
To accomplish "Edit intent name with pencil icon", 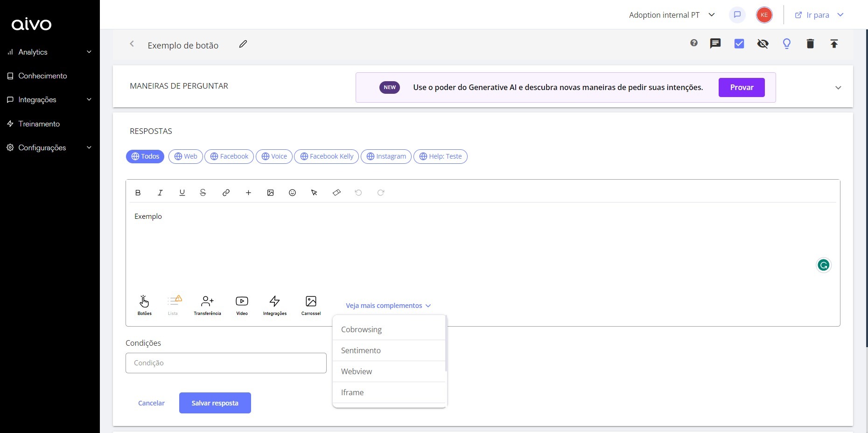I will click(x=243, y=44).
